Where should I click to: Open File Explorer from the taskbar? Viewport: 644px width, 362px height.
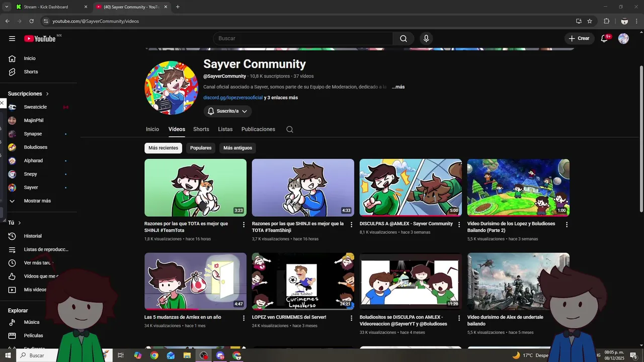187,355
